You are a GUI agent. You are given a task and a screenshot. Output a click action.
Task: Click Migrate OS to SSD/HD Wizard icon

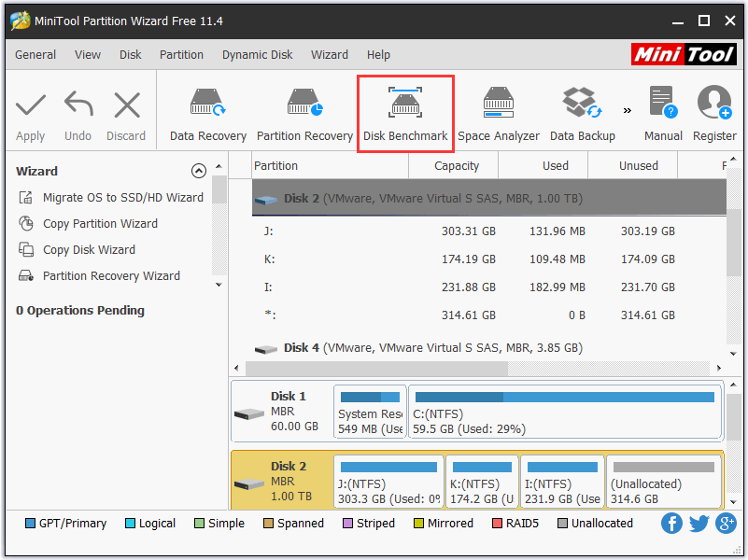coord(26,197)
